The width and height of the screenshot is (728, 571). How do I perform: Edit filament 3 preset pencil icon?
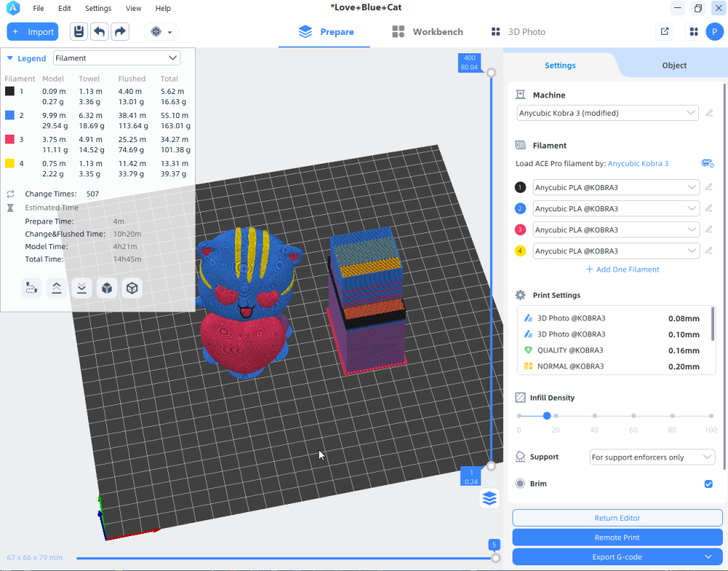pos(708,229)
